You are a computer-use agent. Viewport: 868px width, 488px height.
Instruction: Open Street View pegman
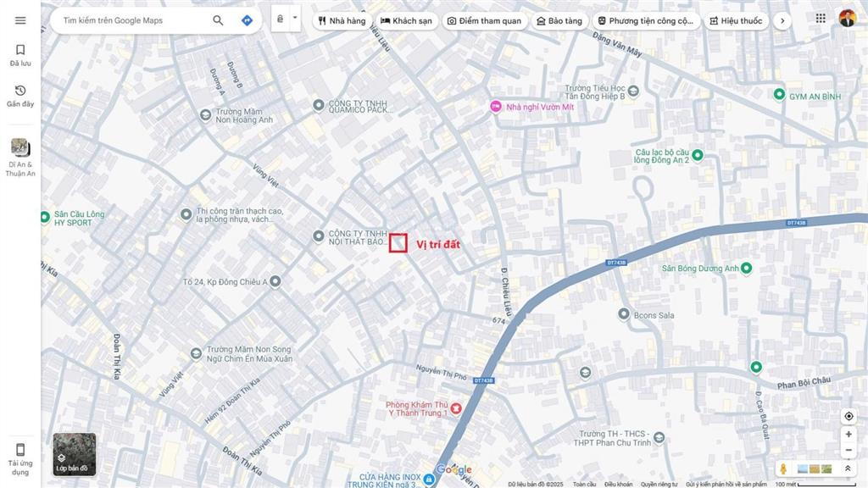783,469
